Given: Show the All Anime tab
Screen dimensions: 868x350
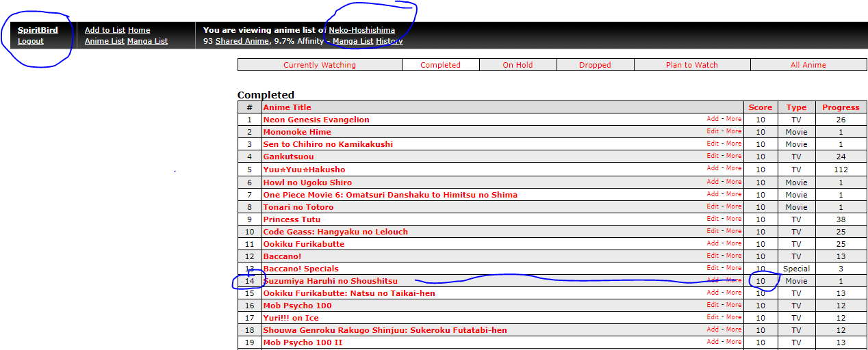Looking at the screenshot, I should 808,65.
